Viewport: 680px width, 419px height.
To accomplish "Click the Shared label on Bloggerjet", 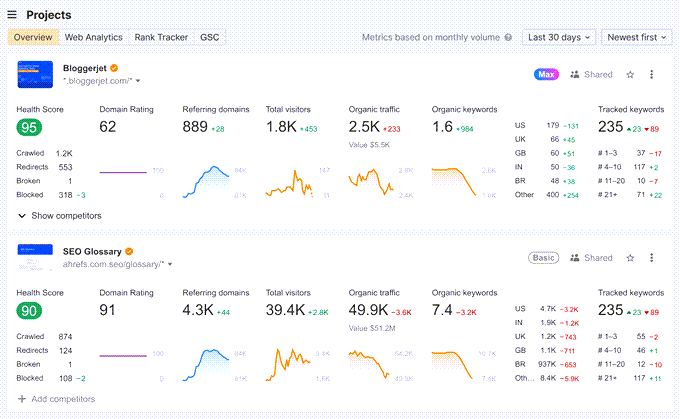I will (598, 75).
